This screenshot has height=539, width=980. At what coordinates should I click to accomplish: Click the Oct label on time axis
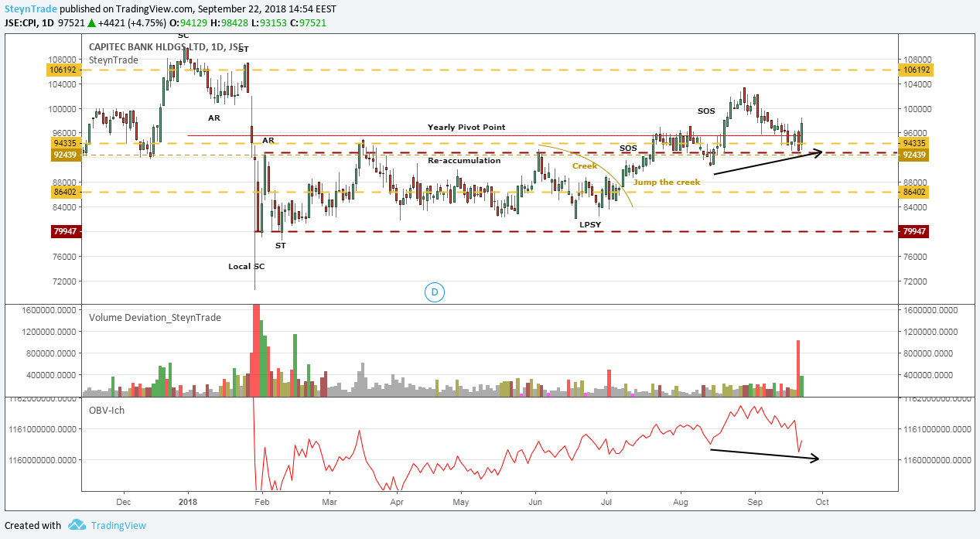click(823, 501)
